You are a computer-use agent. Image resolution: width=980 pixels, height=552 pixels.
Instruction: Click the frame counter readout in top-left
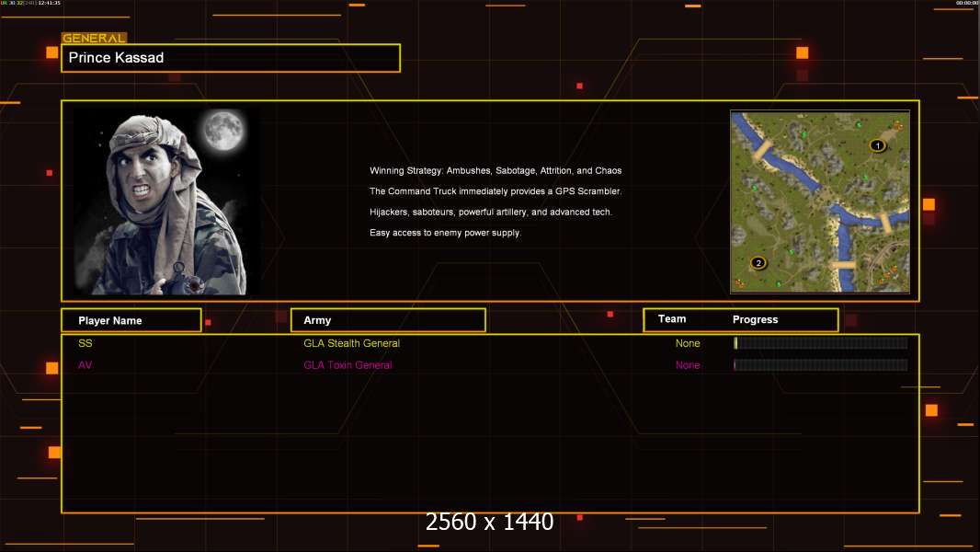pyautogui.click(x=30, y=3)
